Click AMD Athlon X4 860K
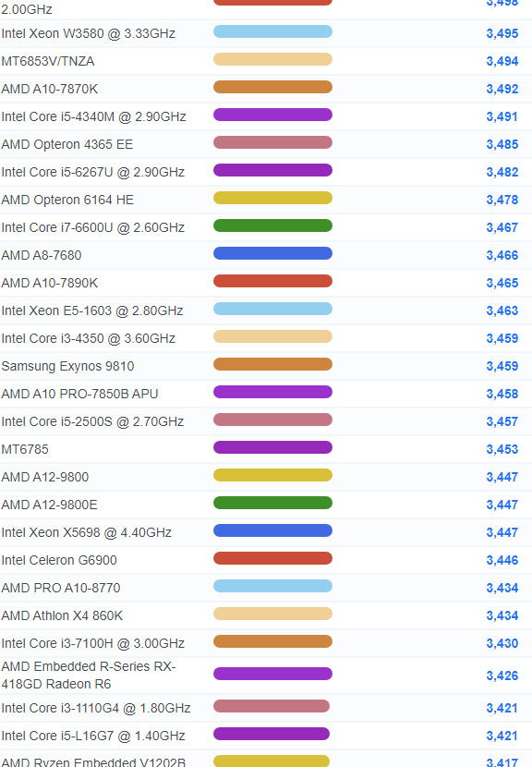This screenshot has height=767, width=532. (62, 615)
